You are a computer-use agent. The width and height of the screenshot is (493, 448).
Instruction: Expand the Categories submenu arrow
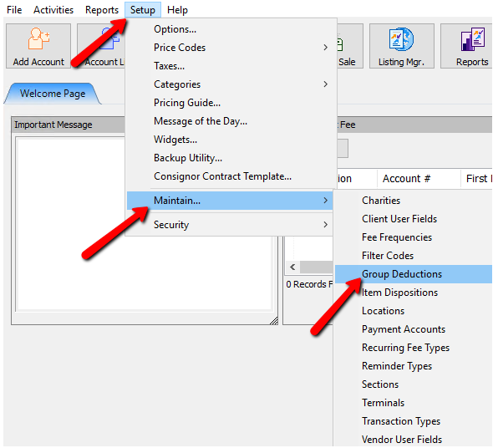(325, 84)
